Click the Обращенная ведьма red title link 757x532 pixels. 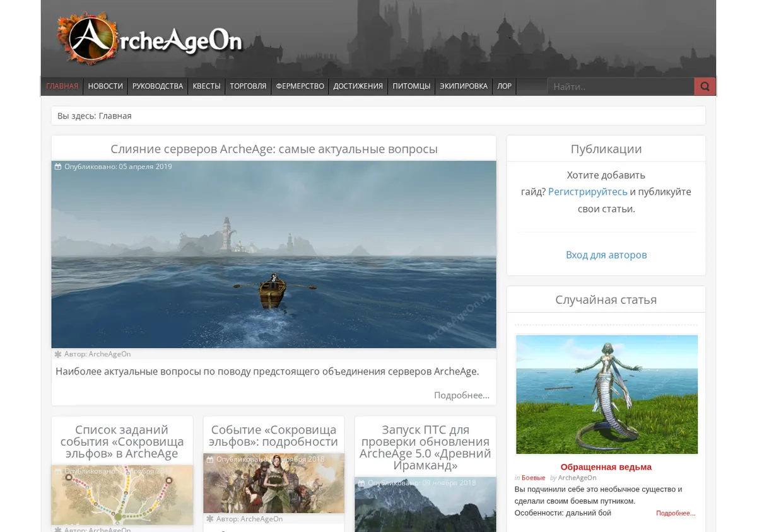click(606, 467)
